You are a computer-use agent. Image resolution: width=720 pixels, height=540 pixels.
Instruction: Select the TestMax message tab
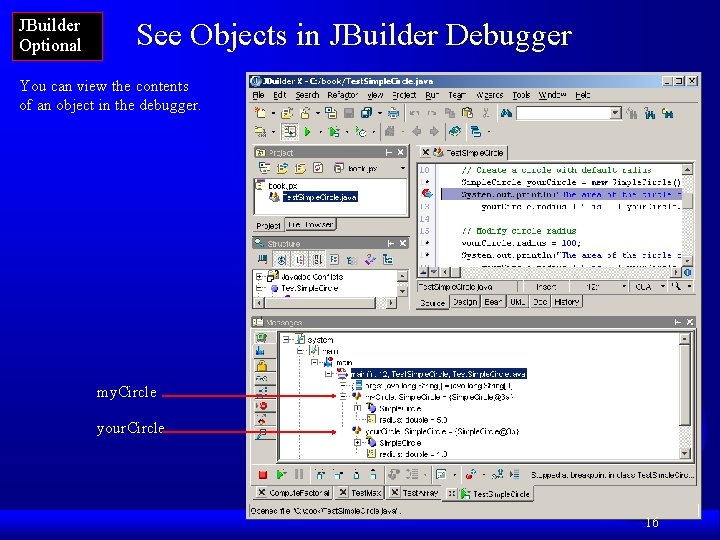[360, 493]
